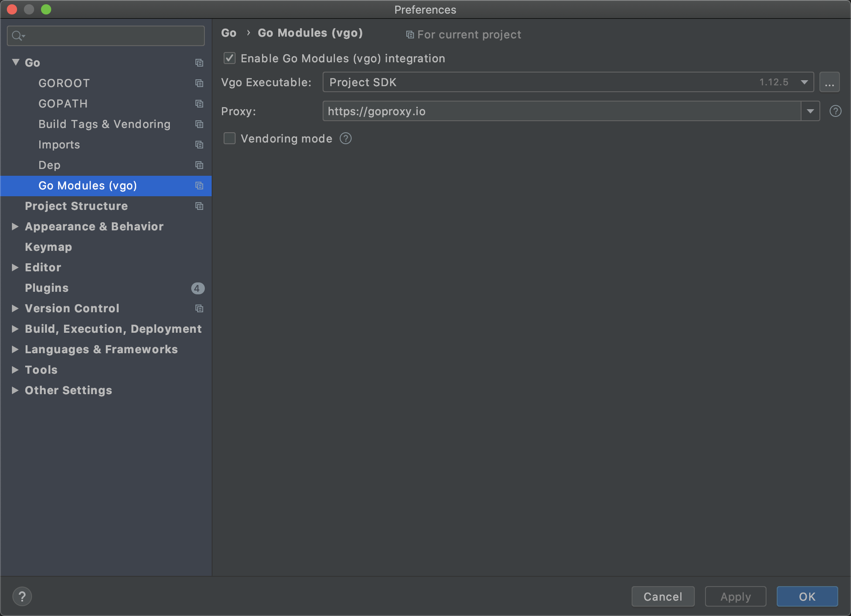
Task: Click the browse ellipsis button for Vgo Executable
Action: point(829,82)
